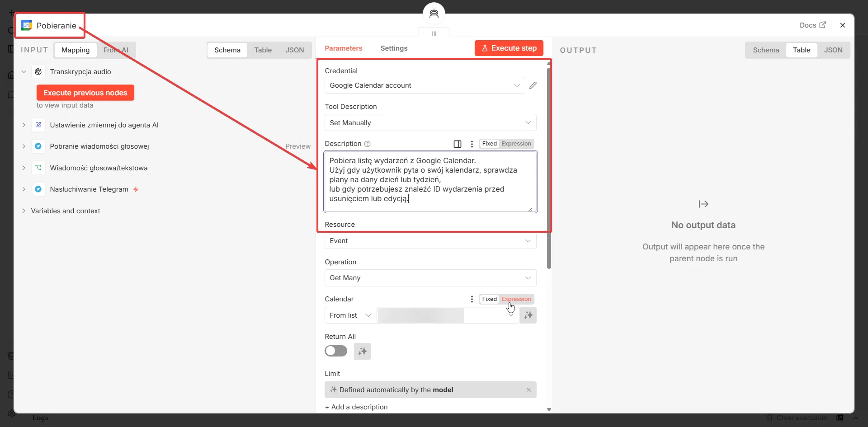Remove the model-defined Limit with X icon
Image resolution: width=868 pixels, height=427 pixels.
528,389
